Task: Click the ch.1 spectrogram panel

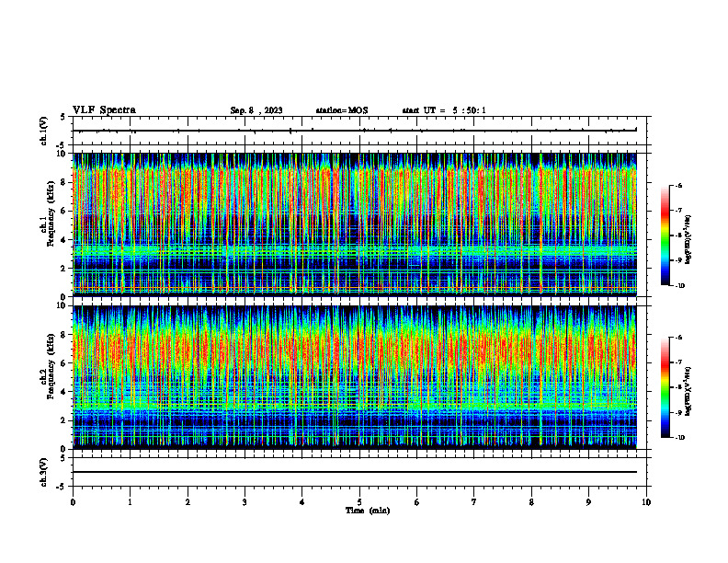Action: click(355, 224)
